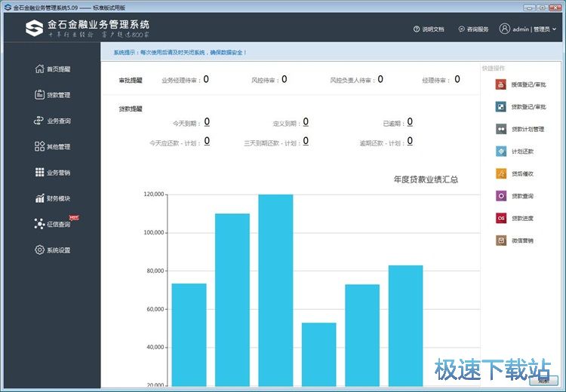This screenshot has height=392, width=566.
Task: Click the 咨询服务 link in header
Action: [472, 29]
